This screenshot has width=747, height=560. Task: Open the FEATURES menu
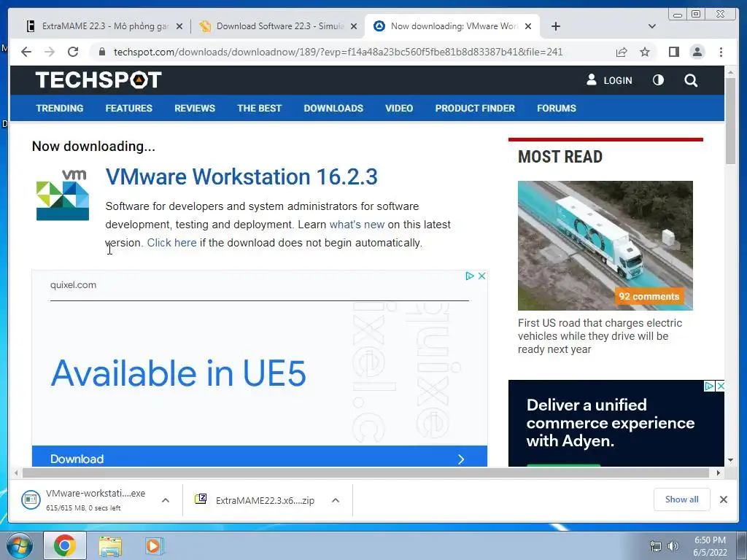(x=128, y=108)
